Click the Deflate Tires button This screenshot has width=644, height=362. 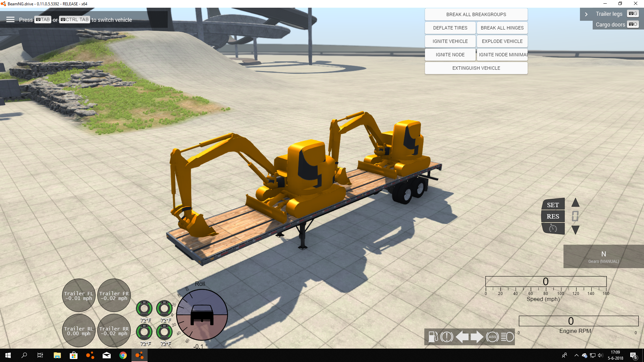click(x=450, y=28)
